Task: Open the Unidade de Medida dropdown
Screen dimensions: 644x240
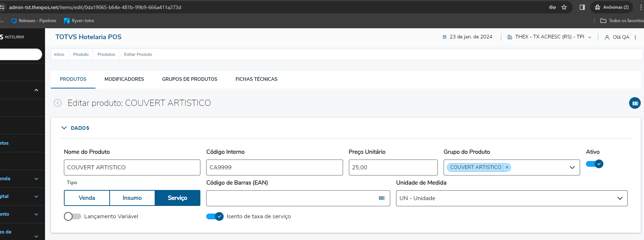Action: [x=620, y=198]
